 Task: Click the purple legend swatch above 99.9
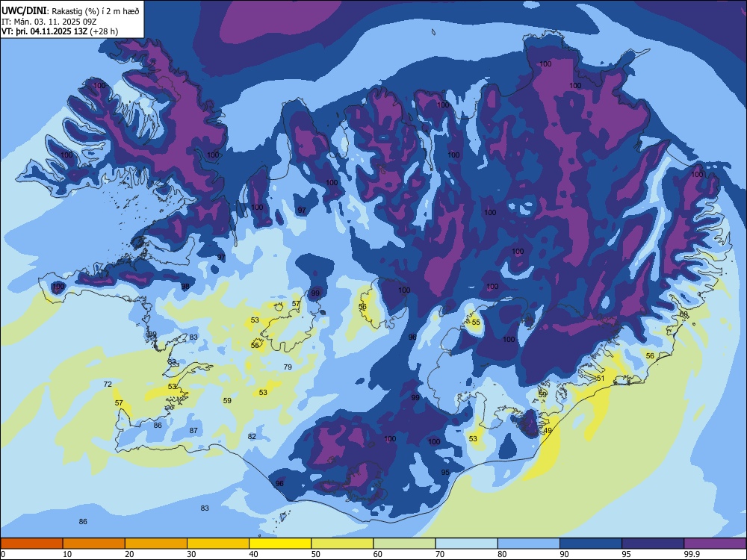pos(715,544)
